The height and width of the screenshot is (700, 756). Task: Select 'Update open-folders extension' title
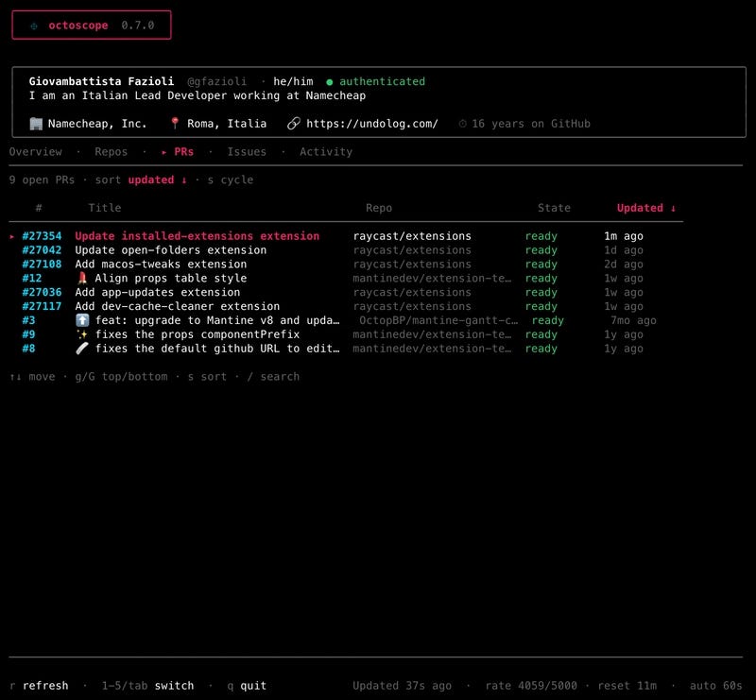coord(171,250)
